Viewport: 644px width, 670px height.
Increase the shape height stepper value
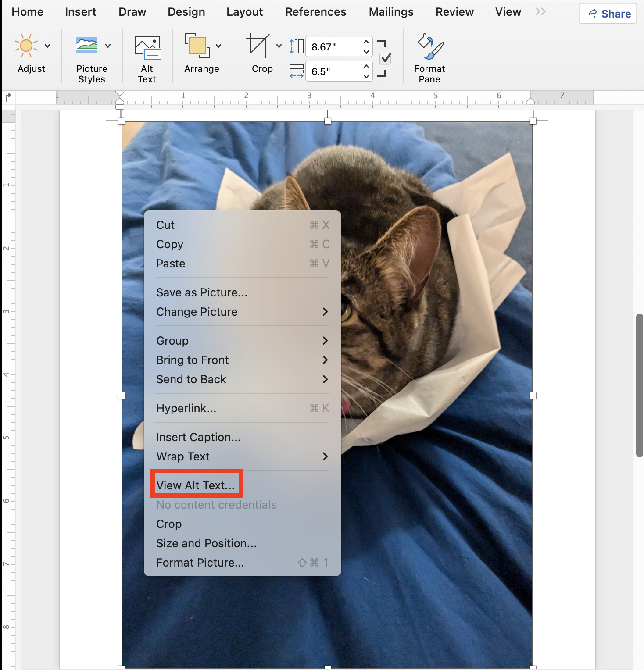[x=366, y=42]
